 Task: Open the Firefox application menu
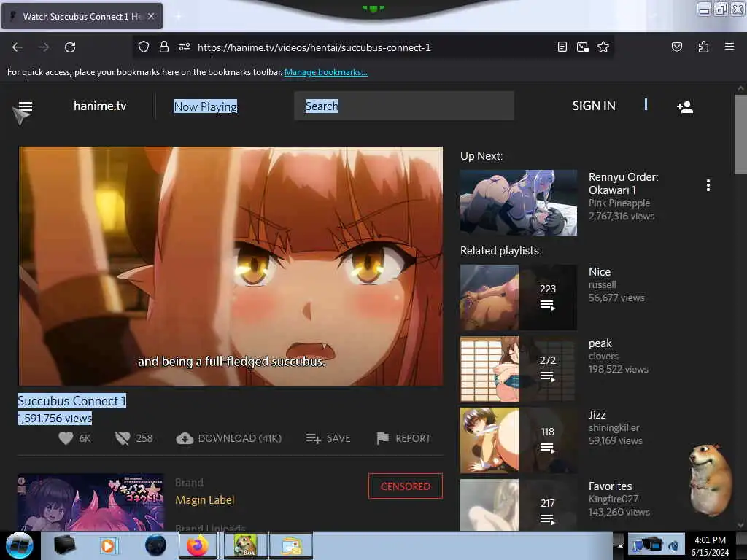[729, 47]
